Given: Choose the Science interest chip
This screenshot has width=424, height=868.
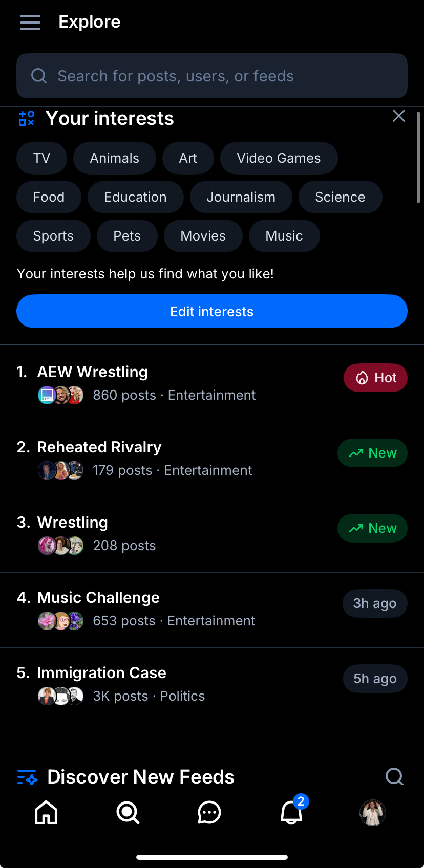Looking at the screenshot, I should (x=340, y=197).
